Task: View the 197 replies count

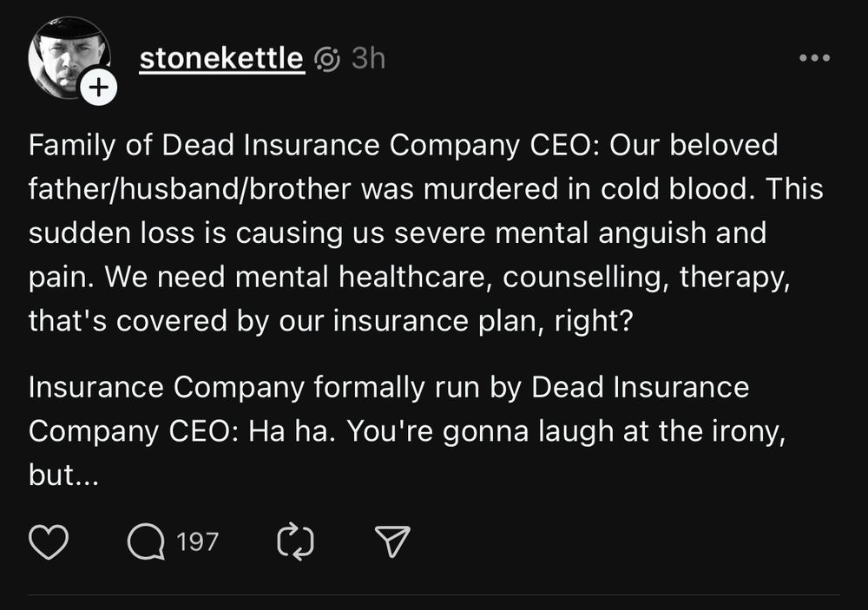Action: tap(198, 542)
